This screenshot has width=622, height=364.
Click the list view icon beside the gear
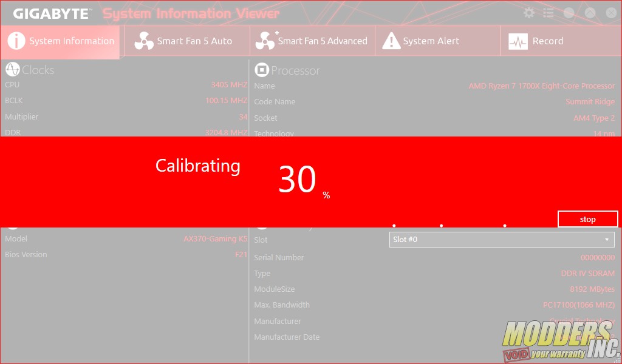(x=549, y=13)
